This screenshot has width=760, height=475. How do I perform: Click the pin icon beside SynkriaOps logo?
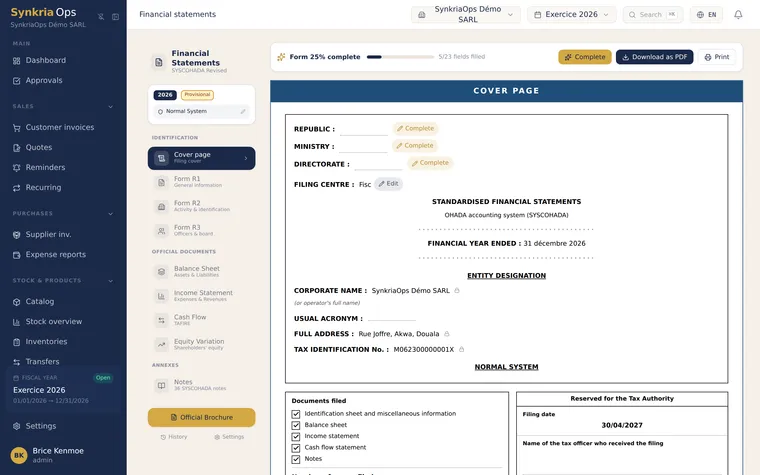click(x=101, y=16)
